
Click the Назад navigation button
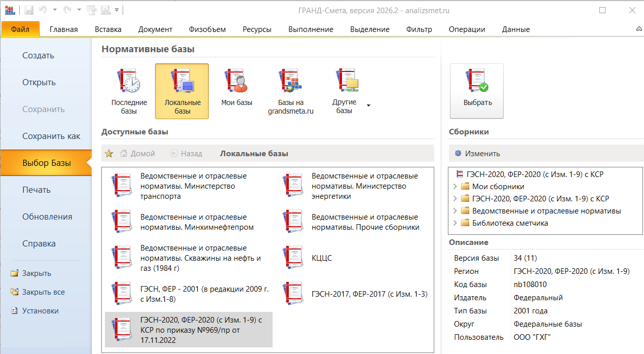[x=186, y=154]
